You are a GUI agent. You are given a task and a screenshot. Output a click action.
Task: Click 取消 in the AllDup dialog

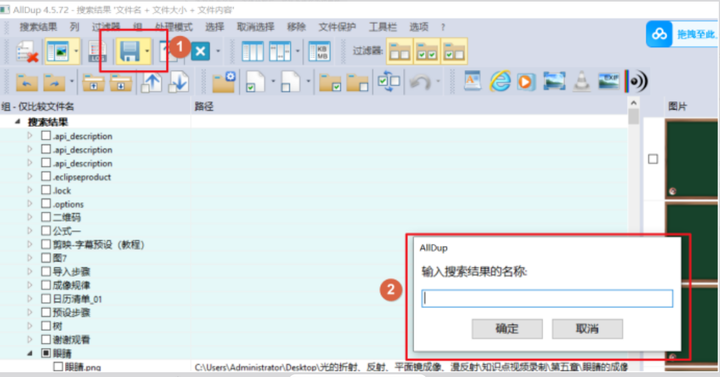click(x=587, y=329)
